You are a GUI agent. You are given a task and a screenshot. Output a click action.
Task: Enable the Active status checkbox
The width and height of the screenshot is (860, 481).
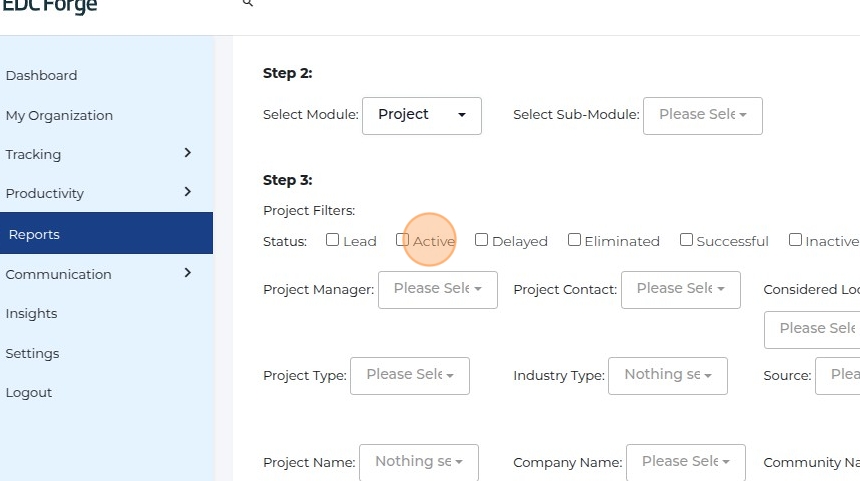pos(403,240)
